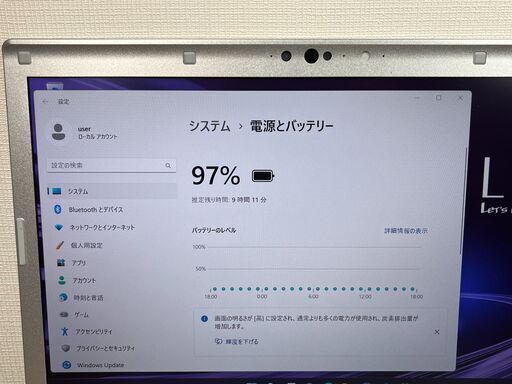
Task: Click the アクセシビリティ figure icon
Action: pos(65,331)
